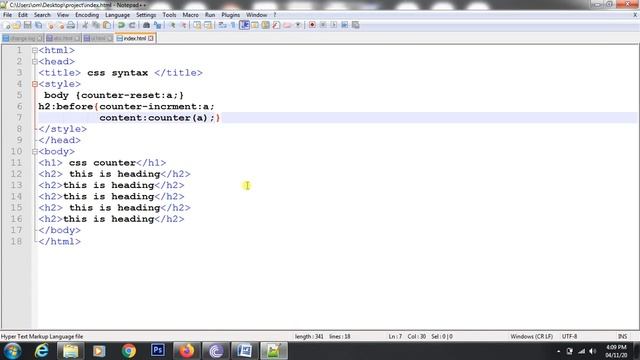Click the Stop Recording macro icon
This screenshot has height=360, width=640.
323,25
